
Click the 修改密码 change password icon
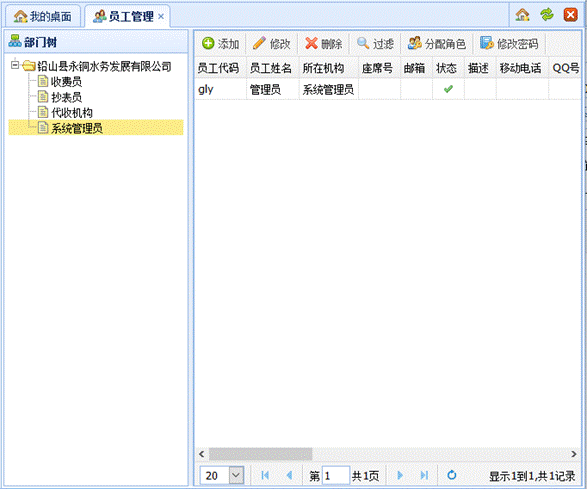tap(487, 43)
